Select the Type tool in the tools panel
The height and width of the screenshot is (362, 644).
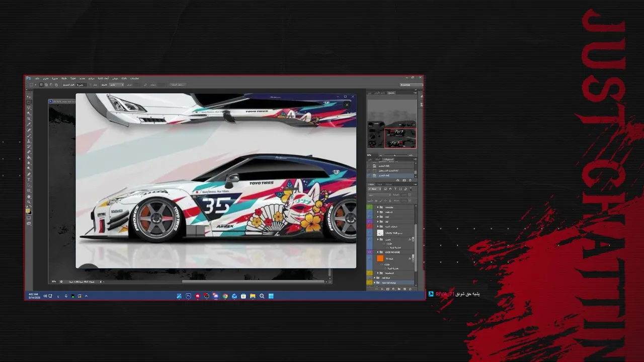(29, 179)
